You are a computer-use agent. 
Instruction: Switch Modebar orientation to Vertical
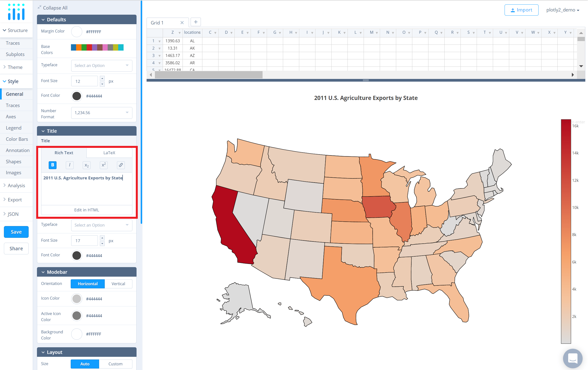(x=118, y=283)
